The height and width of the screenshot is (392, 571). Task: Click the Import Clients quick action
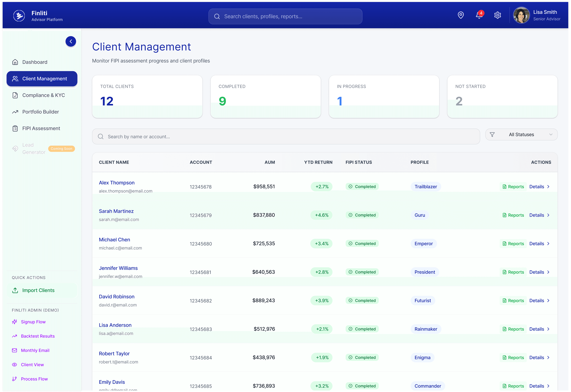pyautogui.click(x=38, y=290)
